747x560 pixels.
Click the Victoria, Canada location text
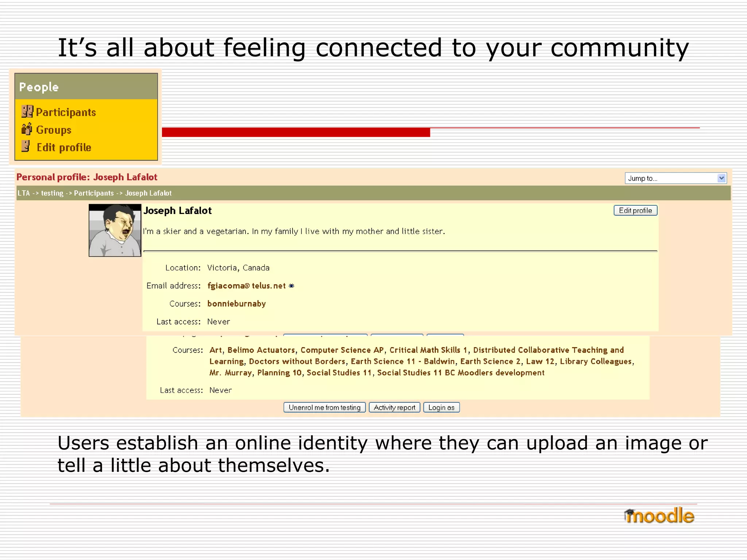point(238,268)
